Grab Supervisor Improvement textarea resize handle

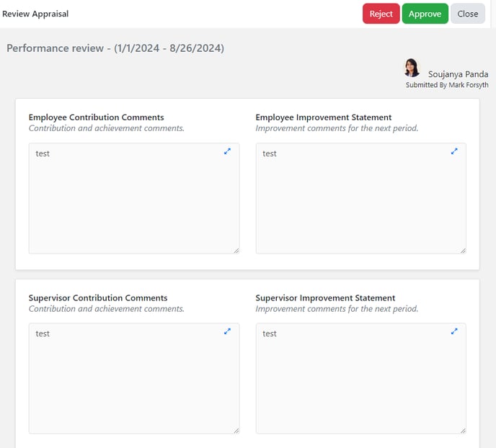pos(463,431)
